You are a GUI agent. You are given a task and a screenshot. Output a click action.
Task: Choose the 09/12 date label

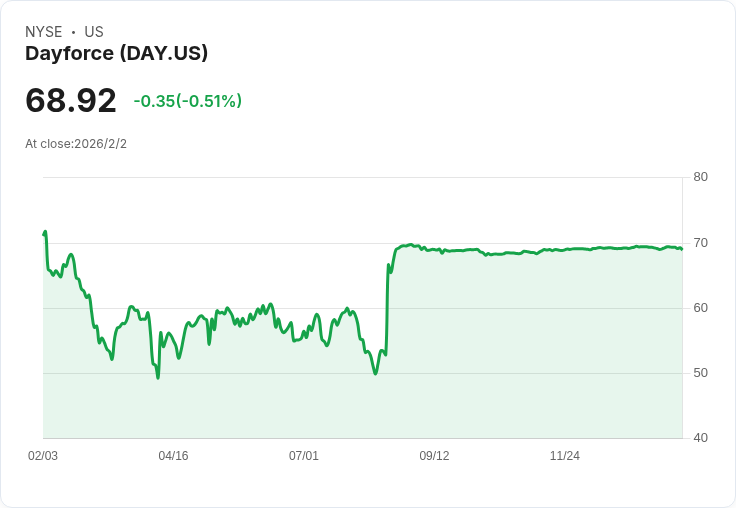click(x=434, y=456)
